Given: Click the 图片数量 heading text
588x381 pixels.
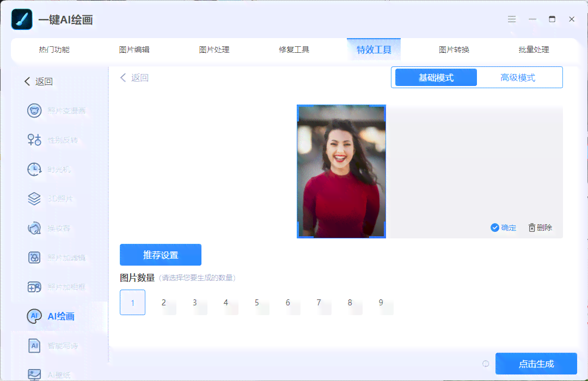Looking at the screenshot, I should [137, 278].
